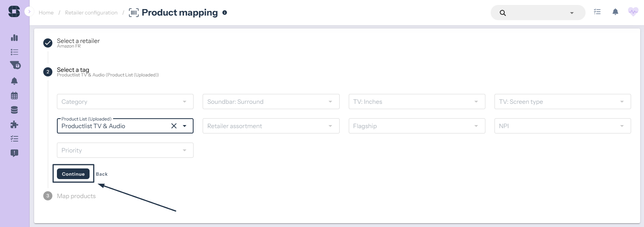Click the info icon beside Product mapping
The width and height of the screenshot is (644, 227).
click(225, 13)
